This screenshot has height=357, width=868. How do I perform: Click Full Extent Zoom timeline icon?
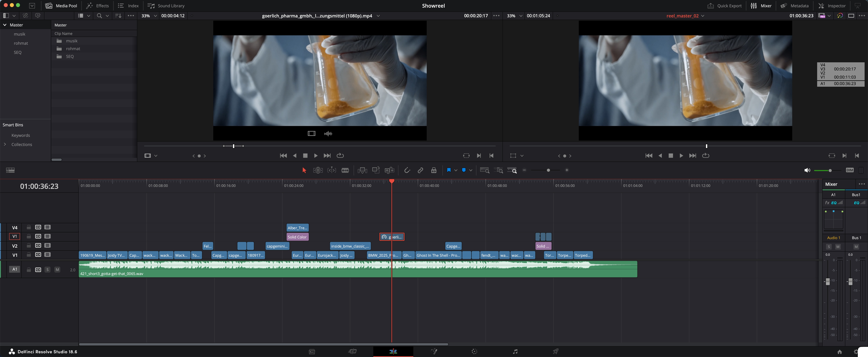point(485,170)
